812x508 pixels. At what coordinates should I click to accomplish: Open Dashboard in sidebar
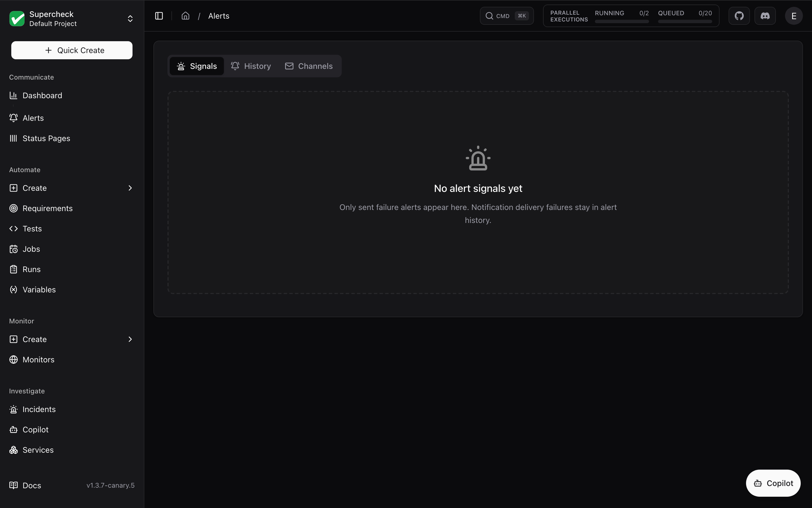click(x=72, y=95)
